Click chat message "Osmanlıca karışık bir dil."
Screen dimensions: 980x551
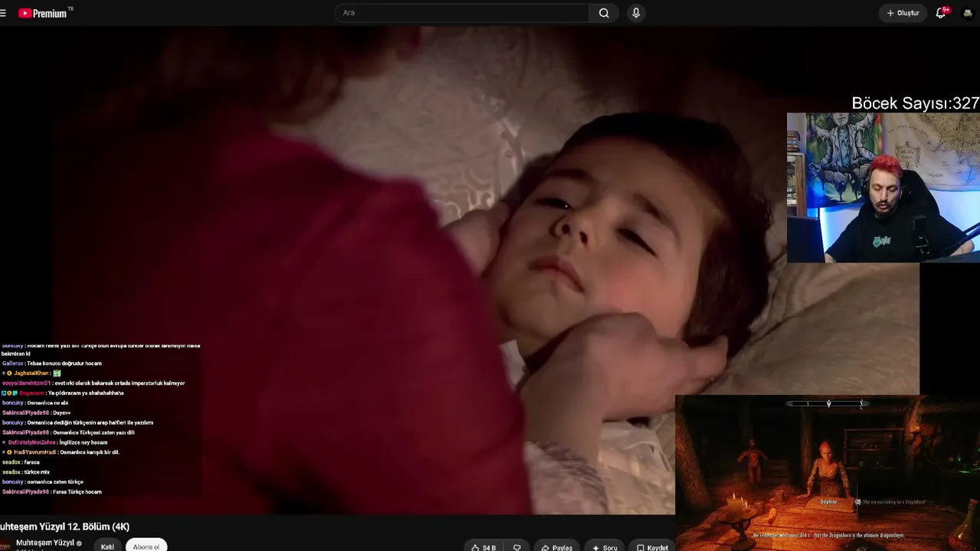click(89, 452)
